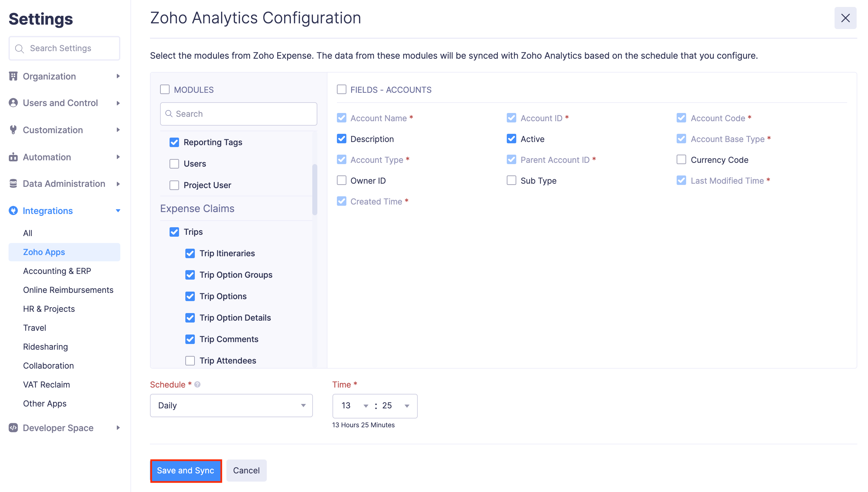
Task: Open the Automation icon in sidebar
Action: [13, 157]
